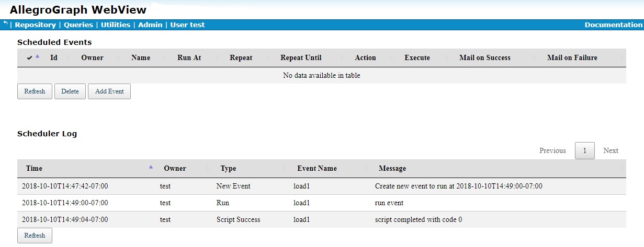Viewport: 644px width, 247px height.
Task: Open the Repository menu
Action: coord(35,25)
